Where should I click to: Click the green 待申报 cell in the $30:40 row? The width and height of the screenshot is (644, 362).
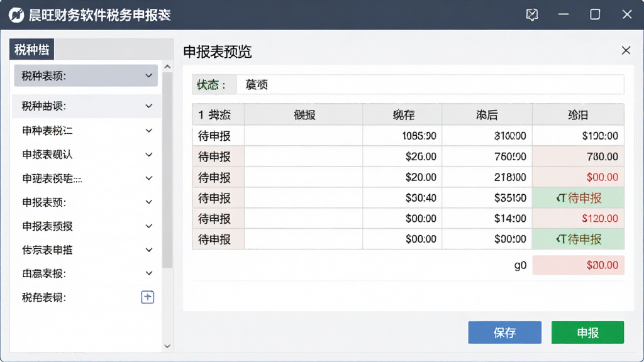click(x=579, y=198)
